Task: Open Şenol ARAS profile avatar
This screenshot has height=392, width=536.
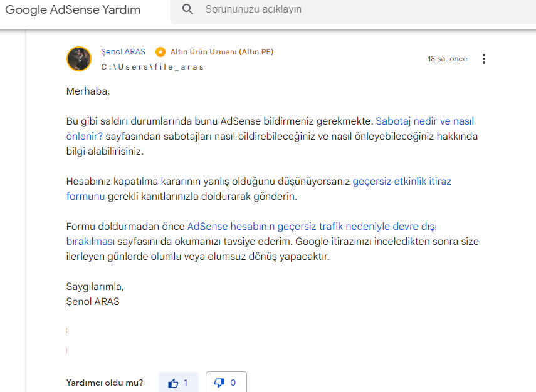Action: pyautogui.click(x=79, y=59)
